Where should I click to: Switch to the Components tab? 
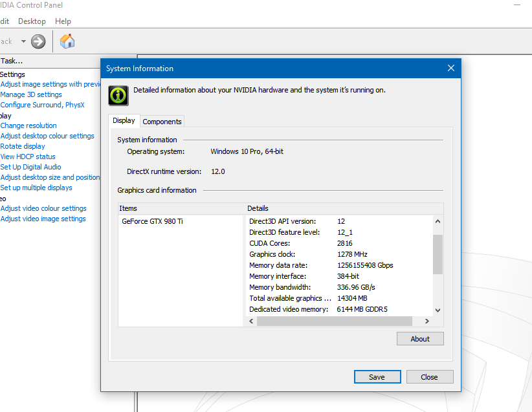(162, 122)
